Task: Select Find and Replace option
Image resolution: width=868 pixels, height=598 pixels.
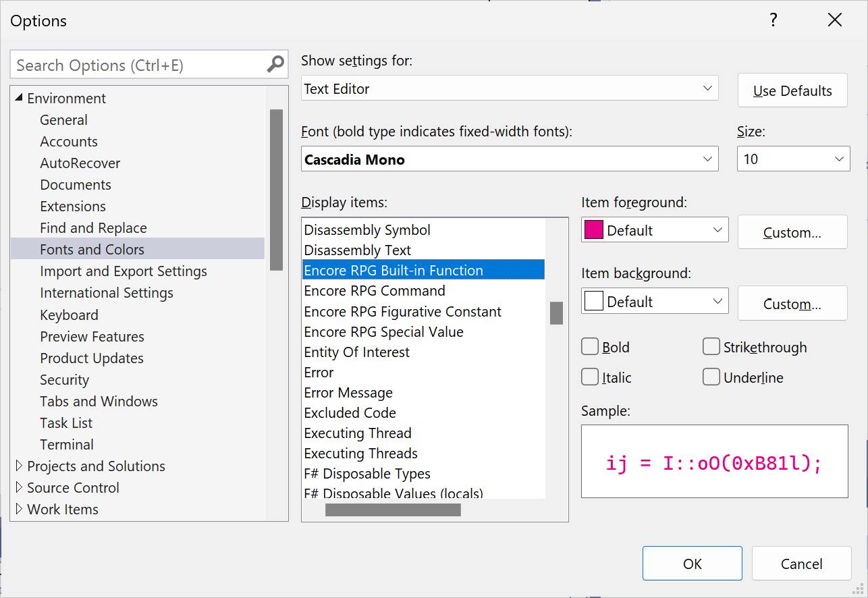Action: (93, 228)
